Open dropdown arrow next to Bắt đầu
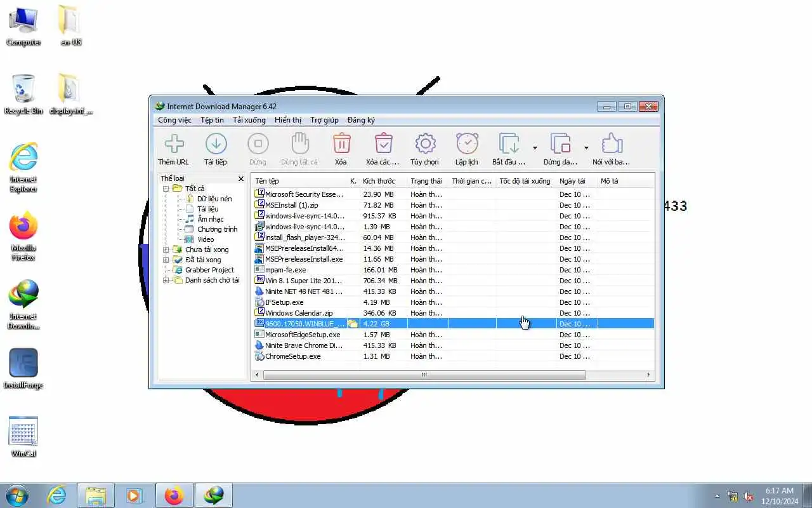Screen dimensions: 812x508 [x=535, y=148]
